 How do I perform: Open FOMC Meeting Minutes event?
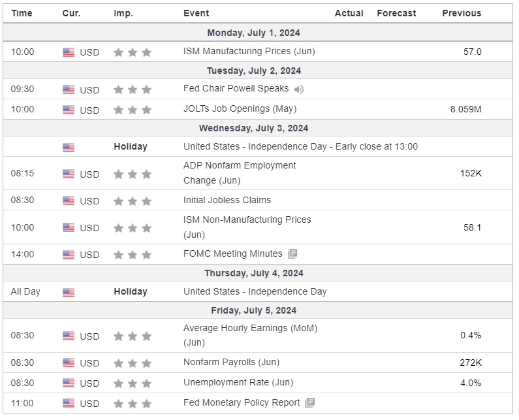(233, 253)
